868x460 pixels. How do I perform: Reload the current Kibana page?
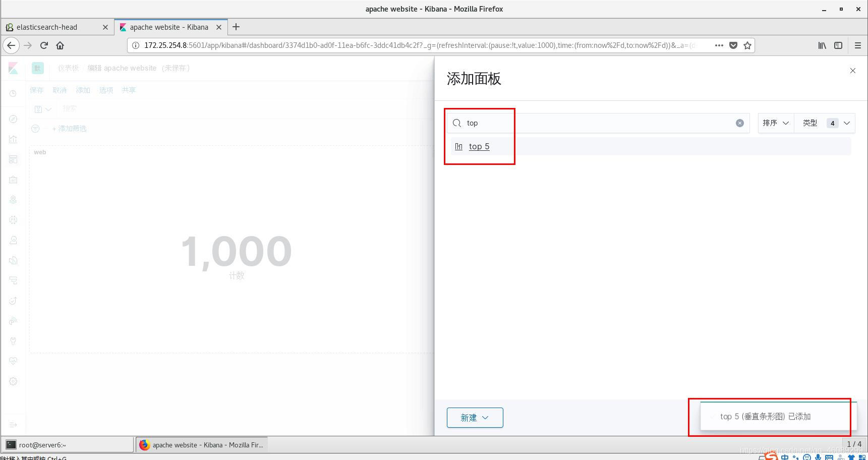pyautogui.click(x=44, y=45)
